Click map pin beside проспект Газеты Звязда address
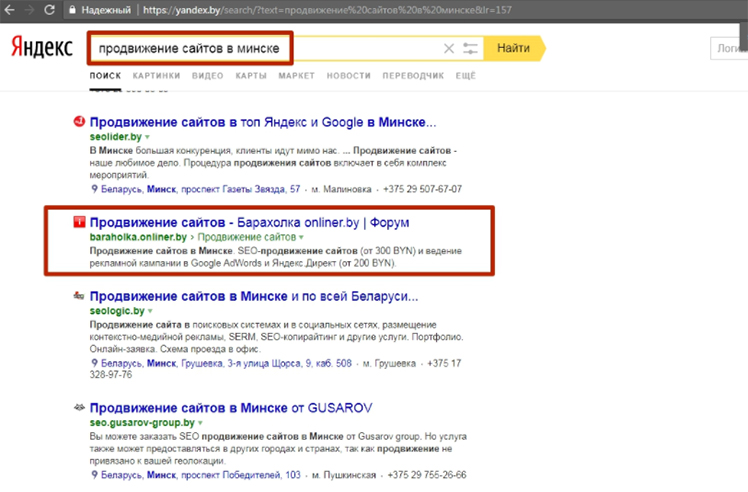The height and width of the screenshot is (492, 748). click(x=94, y=189)
